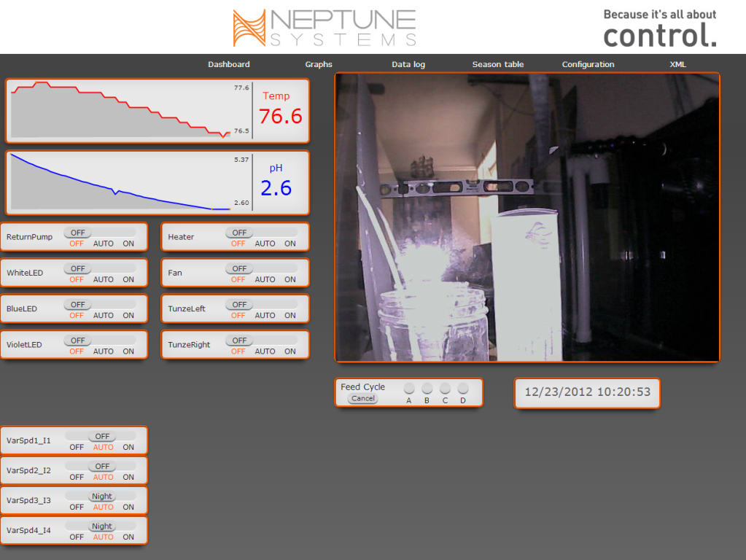
Task: Open the Graphs page
Action: point(319,65)
